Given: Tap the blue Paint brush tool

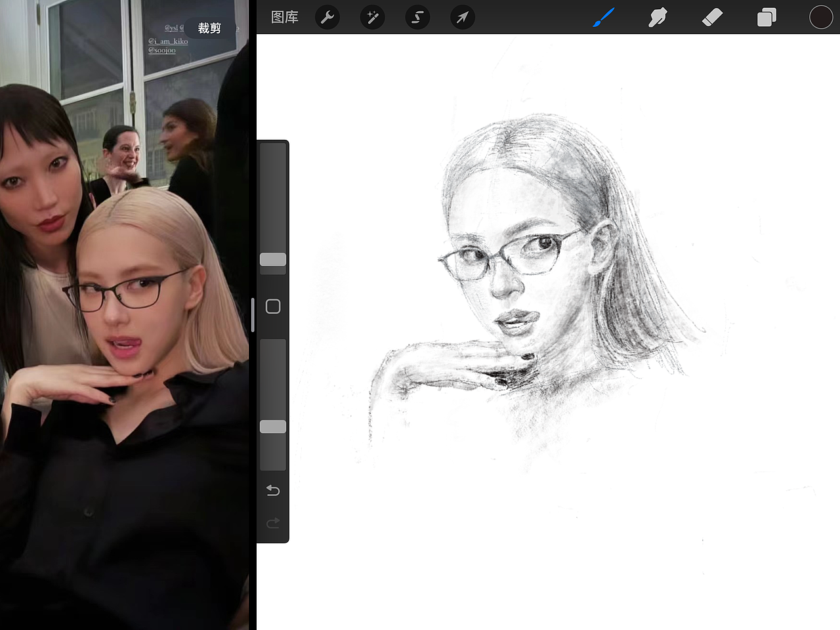Looking at the screenshot, I should [x=603, y=17].
